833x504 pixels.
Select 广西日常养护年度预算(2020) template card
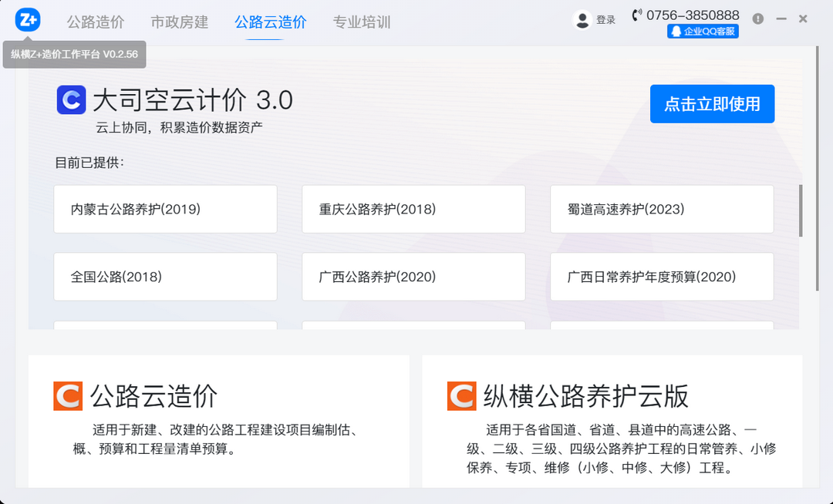(x=662, y=276)
